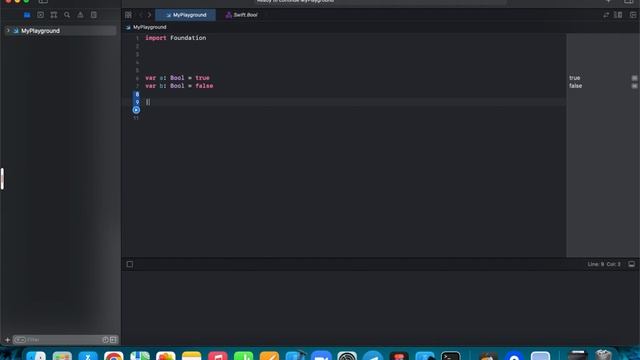Click the 'true' result in results sidebar
The height and width of the screenshot is (360, 640).
[x=575, y=78]
